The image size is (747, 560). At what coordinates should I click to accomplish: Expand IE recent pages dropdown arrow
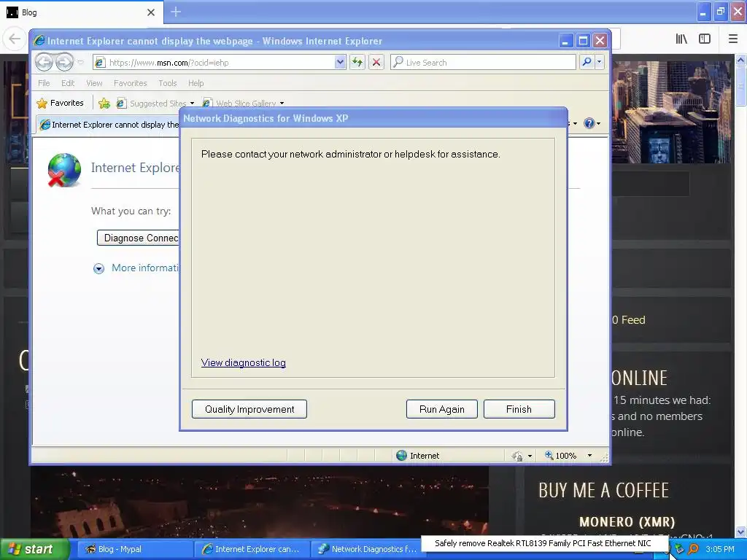(80, 63)
